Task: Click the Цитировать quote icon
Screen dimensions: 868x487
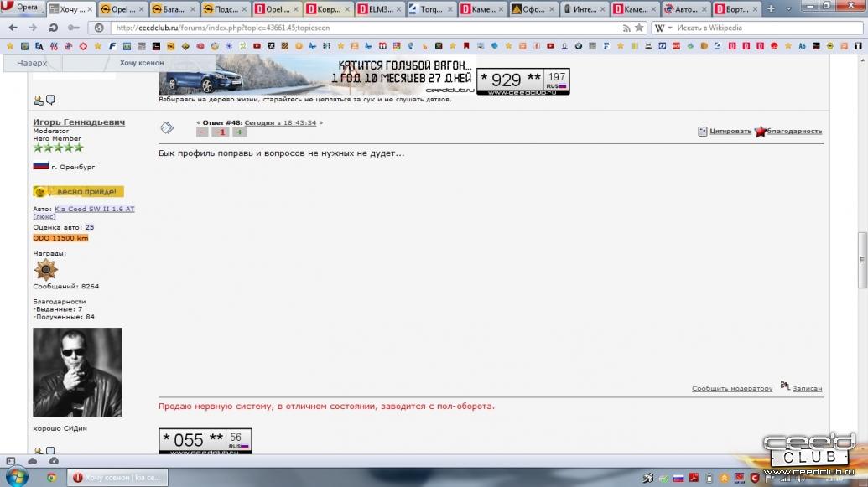Action: pyautogui.click(x=703, y=131)
